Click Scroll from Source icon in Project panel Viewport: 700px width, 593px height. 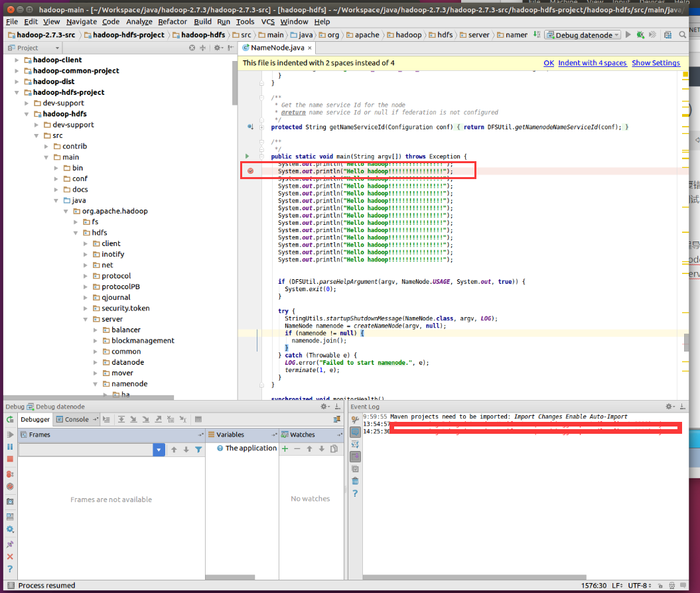click(192, 48)
